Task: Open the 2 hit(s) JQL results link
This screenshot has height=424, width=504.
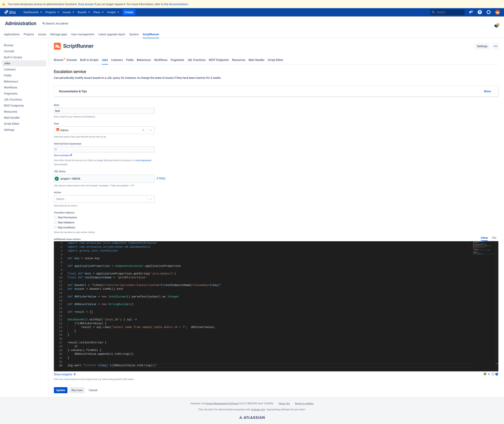Action: 160,178
